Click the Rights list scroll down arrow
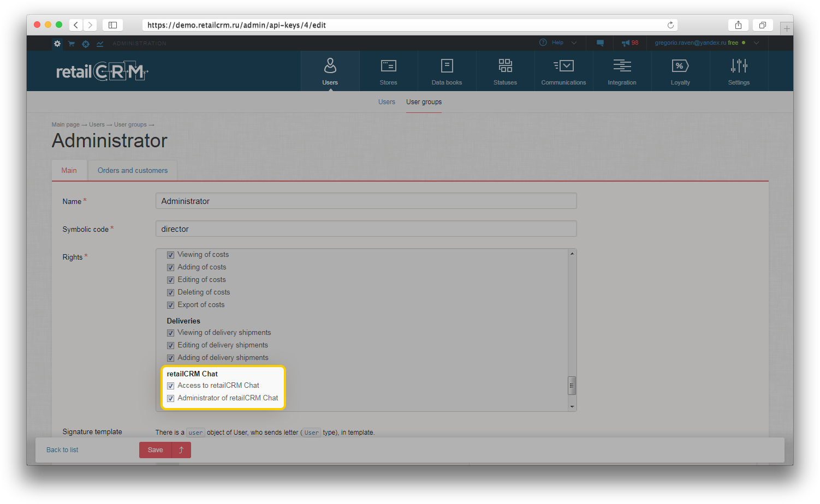 pyautogui.click(x=572, y=406)
